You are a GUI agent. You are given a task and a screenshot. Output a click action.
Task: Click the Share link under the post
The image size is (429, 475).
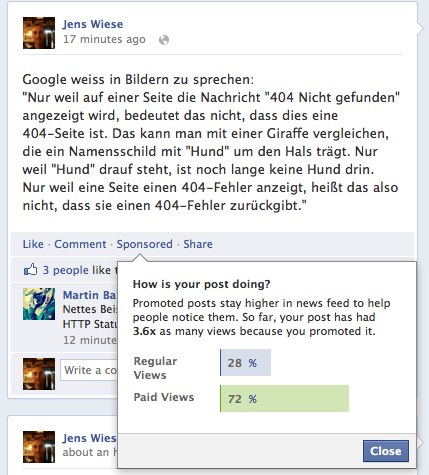(198, 244)
